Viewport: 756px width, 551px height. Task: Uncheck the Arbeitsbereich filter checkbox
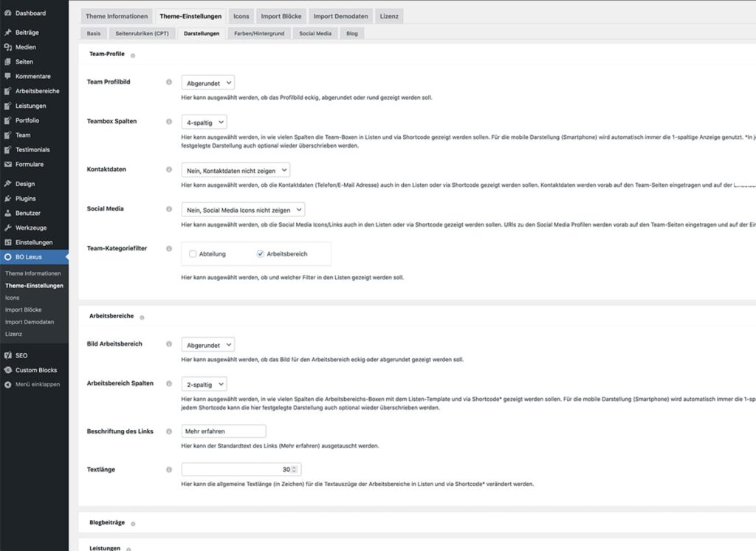(x=261, y=253)
